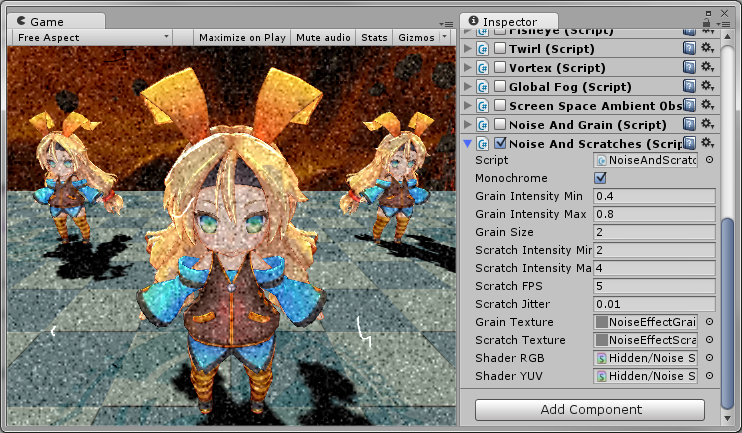This screenshot has width=742, height=433.
Task: Expand the Global Fog script component
Action: point(468,86)
